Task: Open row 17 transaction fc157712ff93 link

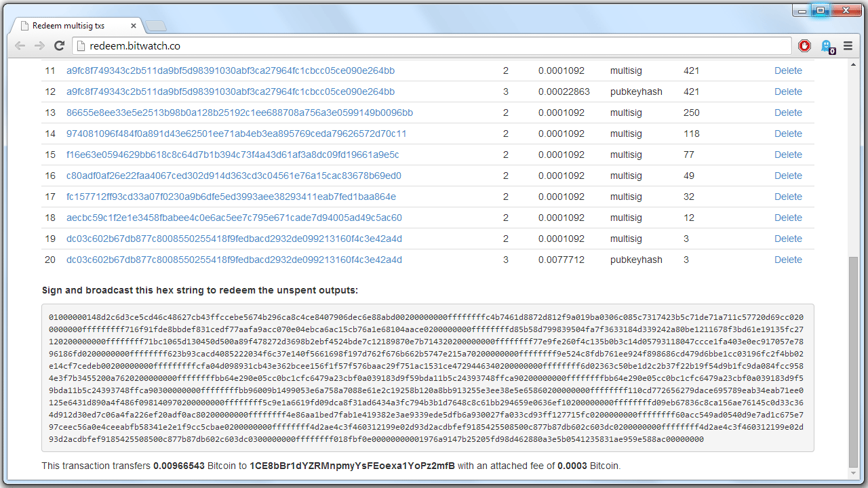Action: (231, 197)
